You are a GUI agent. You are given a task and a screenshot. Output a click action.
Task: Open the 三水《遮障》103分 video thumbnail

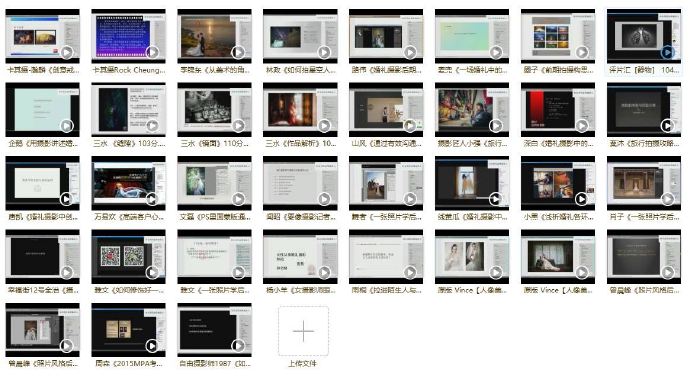pos(128,110)
